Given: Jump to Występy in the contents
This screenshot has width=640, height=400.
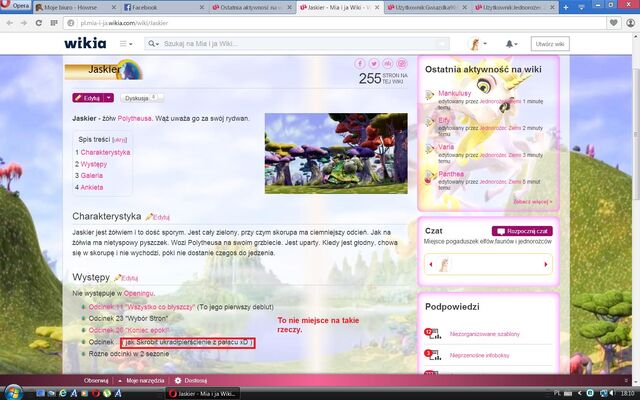Looking at the screenshot, I should click(x=93, y=164).
